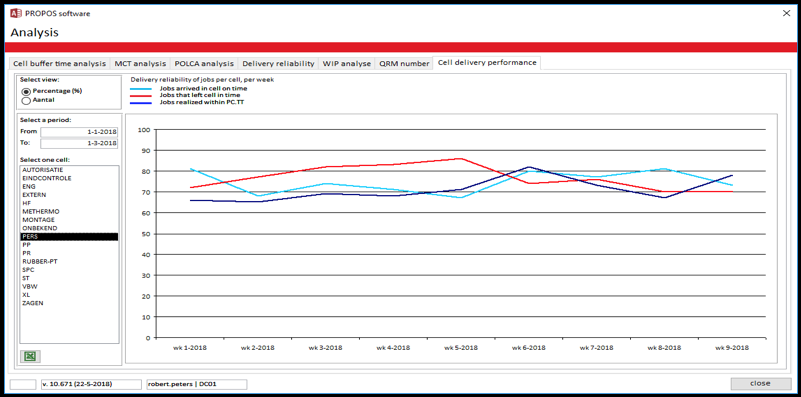Click the dark blue legend line swatch
The height and width of the screenshot is (397, 801).
pos(142,102)
